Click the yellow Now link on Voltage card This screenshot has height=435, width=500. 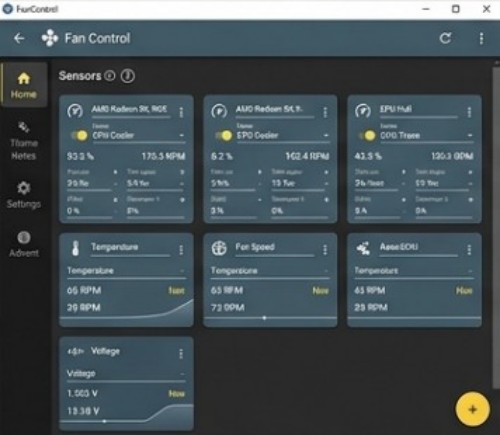coord(176,394)
